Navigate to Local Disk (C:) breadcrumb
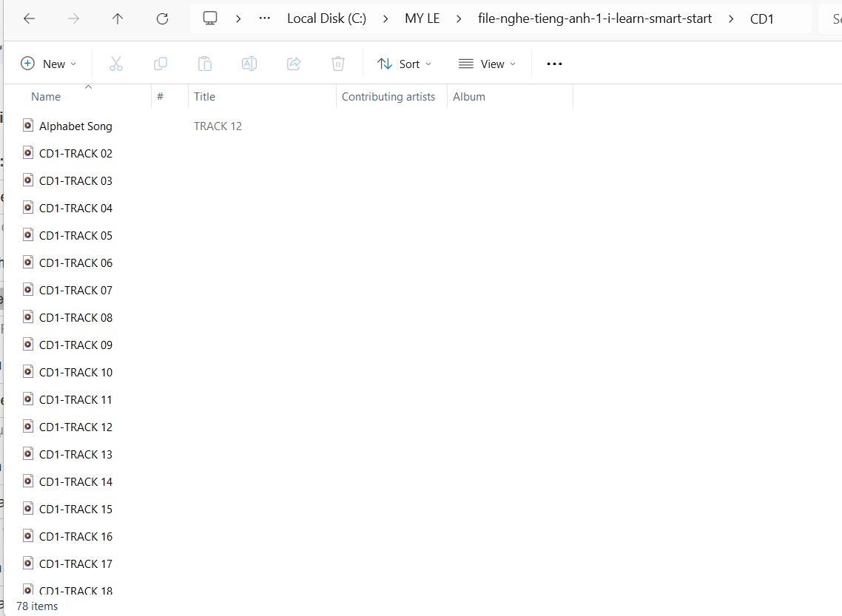This screenshot has width=842, height=616. 326,19
